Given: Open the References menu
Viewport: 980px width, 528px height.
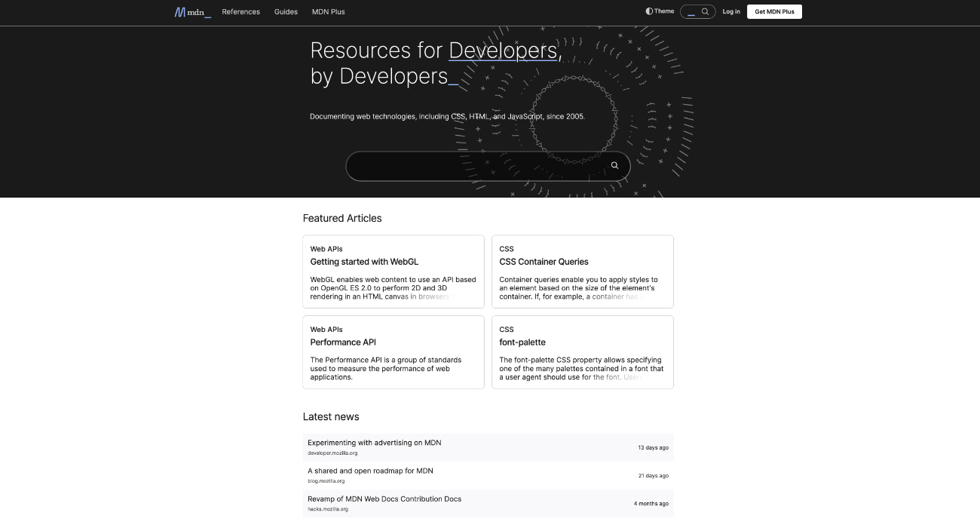Looking at the screenshot, I should [241, 12].
